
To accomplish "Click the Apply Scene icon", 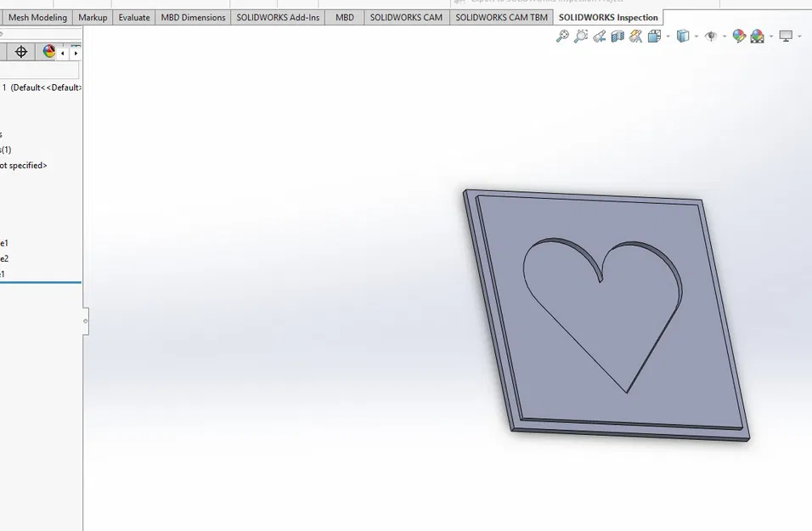I will (756, 37).
